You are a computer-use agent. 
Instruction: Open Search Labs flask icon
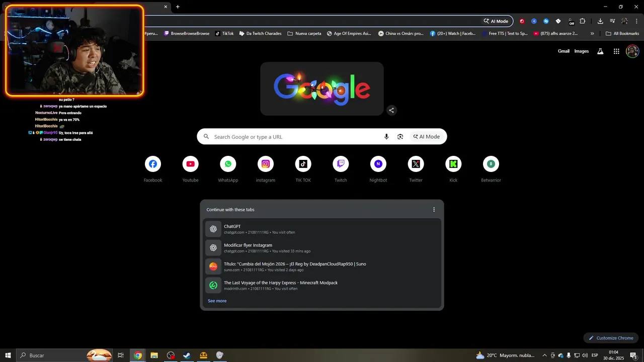(600, 51)
